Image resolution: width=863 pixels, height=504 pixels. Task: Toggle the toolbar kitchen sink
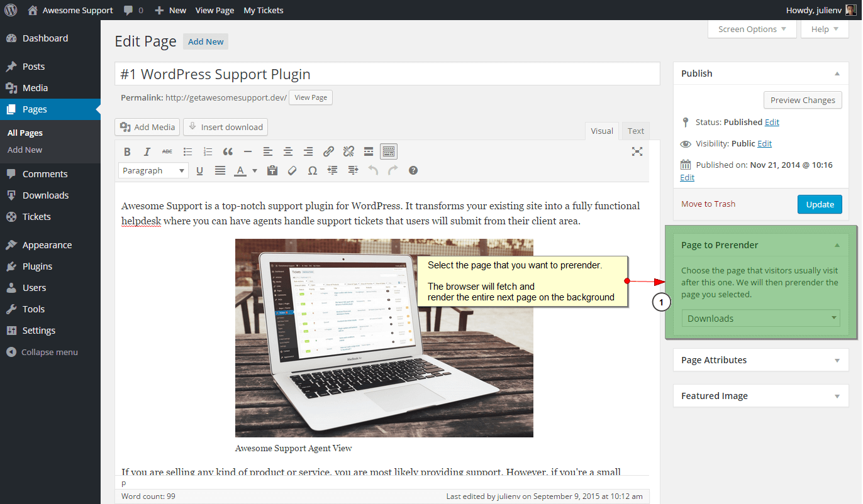(389, 151)
